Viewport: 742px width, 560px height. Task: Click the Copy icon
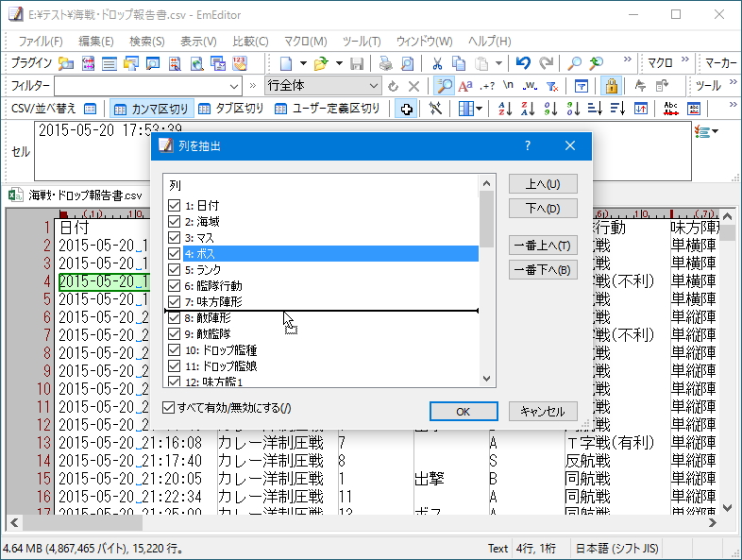point(458,63)
